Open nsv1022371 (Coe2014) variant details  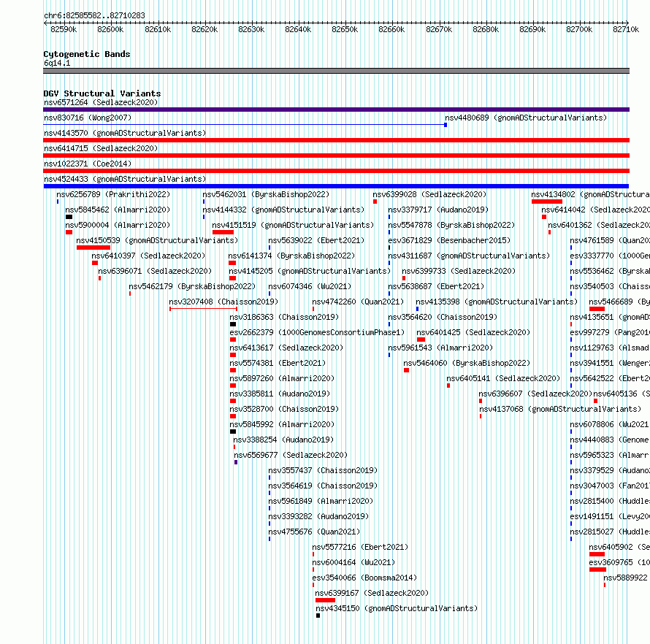click(x=88, y=164)
